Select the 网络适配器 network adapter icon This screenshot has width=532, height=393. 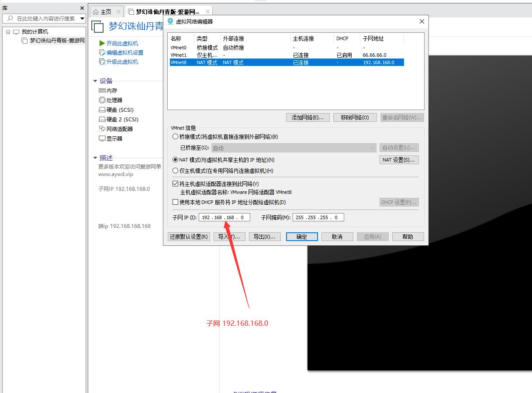(x=102, y=129)
